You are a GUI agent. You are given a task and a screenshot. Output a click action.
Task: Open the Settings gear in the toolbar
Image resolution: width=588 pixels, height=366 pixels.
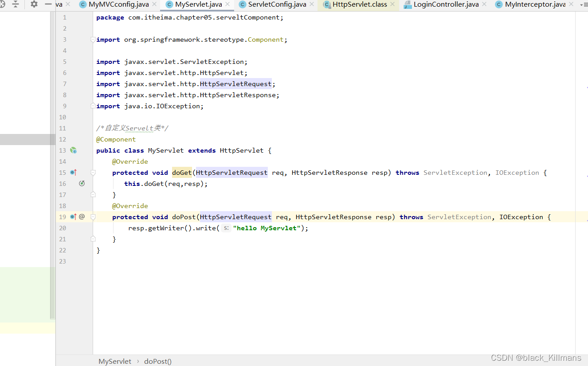click(x=34, y=4)
